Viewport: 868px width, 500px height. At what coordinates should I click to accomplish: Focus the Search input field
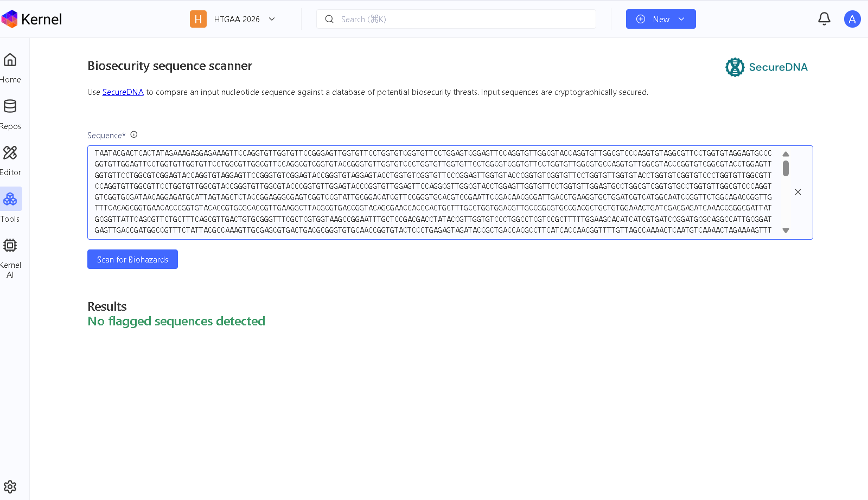click(x=456, y=19)
